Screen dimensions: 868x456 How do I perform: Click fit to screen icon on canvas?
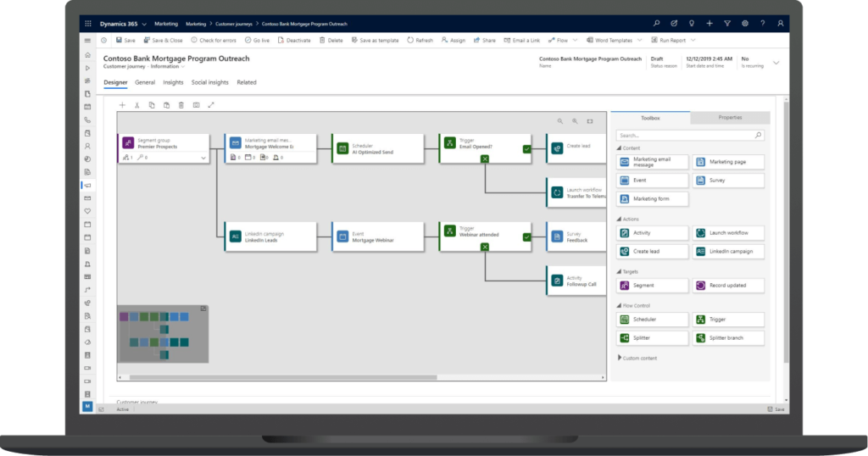(x=590, y=121)
